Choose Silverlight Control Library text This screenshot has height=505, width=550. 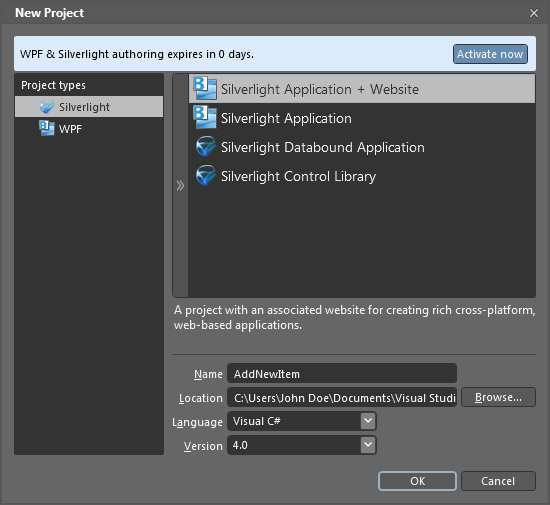click(x=298, y=176)
